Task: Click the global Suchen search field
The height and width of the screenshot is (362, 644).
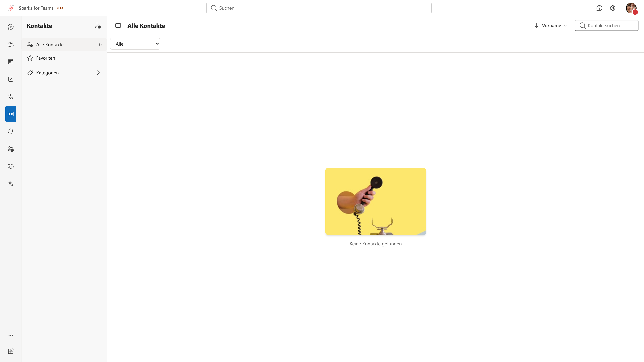Action: pos(319,8)
